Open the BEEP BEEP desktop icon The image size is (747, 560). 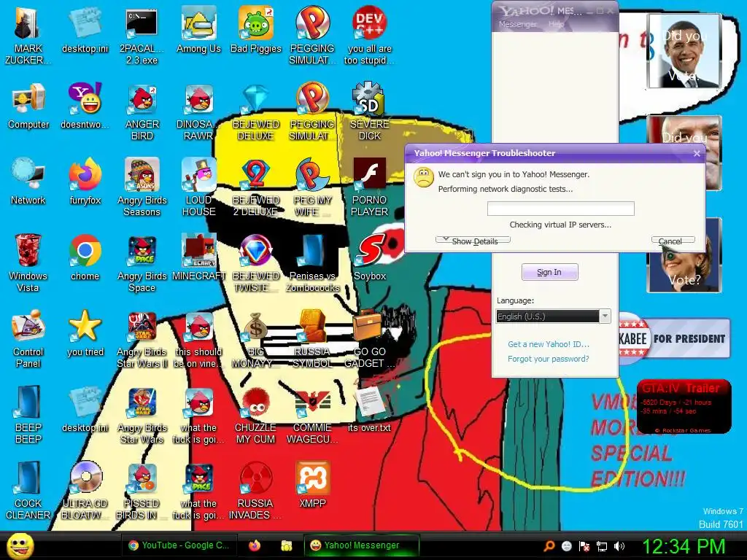tap(28, 414)
